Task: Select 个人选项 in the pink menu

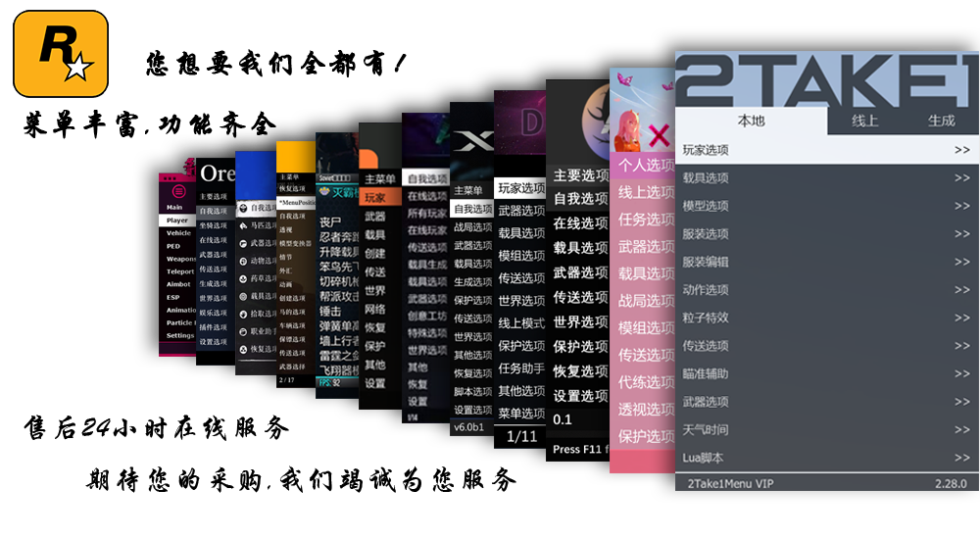Action: point(643,165)
